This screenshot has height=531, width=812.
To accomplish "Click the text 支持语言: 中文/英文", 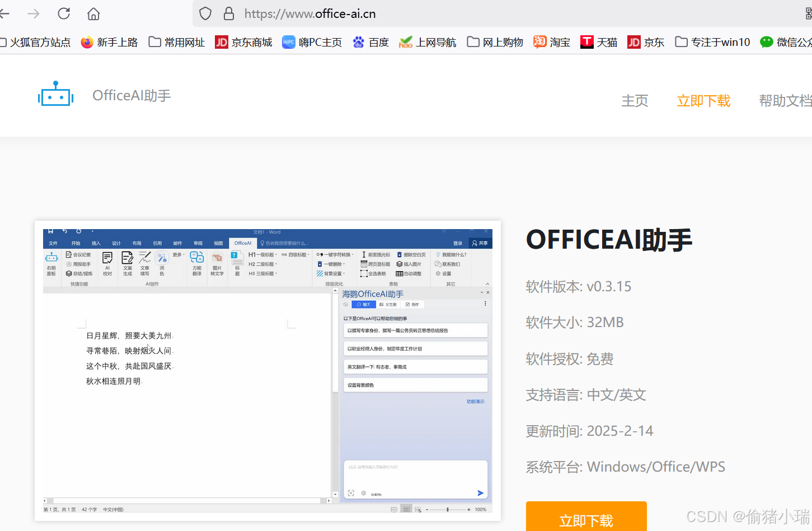I will click(586, 395).
